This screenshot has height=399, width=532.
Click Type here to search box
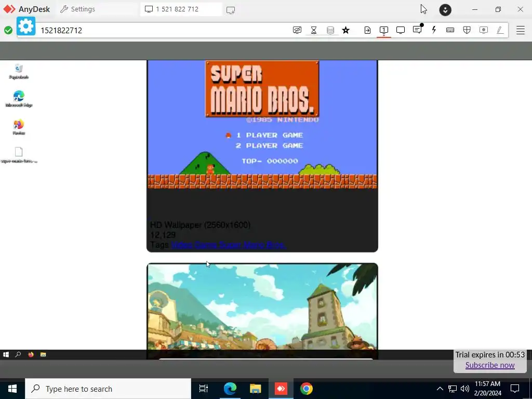pyautogui.click(x=108, y=389)
